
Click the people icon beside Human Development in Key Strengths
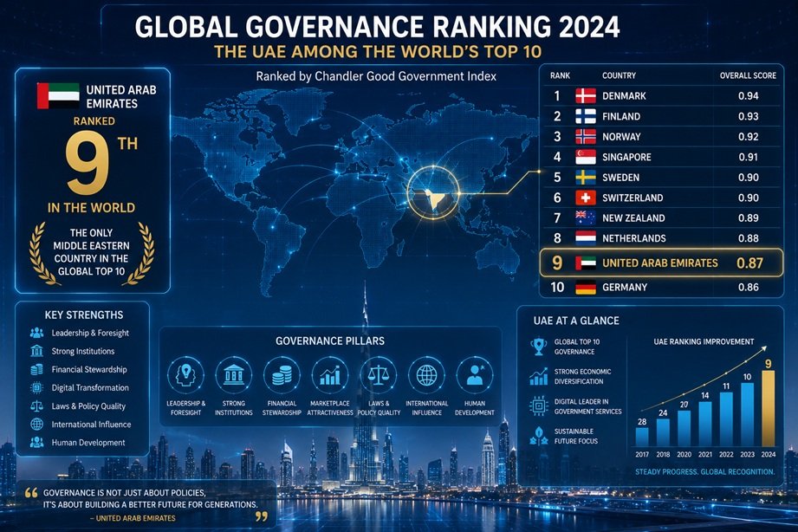36,443
